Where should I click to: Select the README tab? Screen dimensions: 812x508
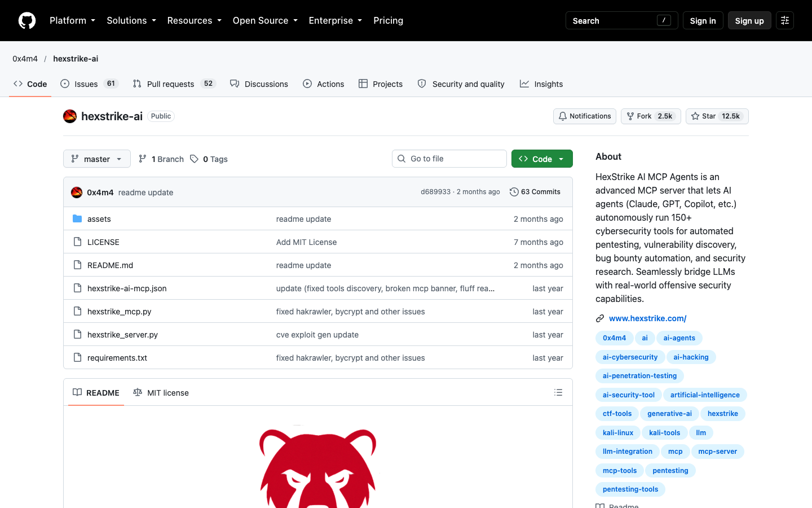[x=96, y=393]
